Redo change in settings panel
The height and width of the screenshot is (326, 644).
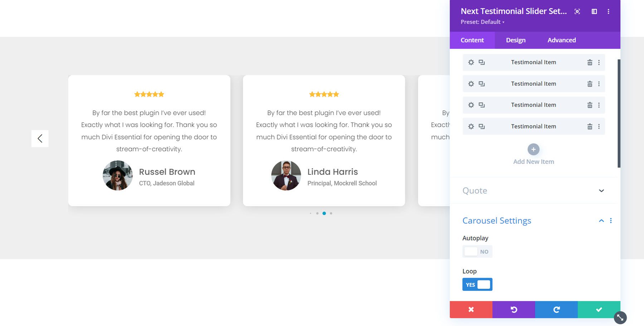coord(556,310)
